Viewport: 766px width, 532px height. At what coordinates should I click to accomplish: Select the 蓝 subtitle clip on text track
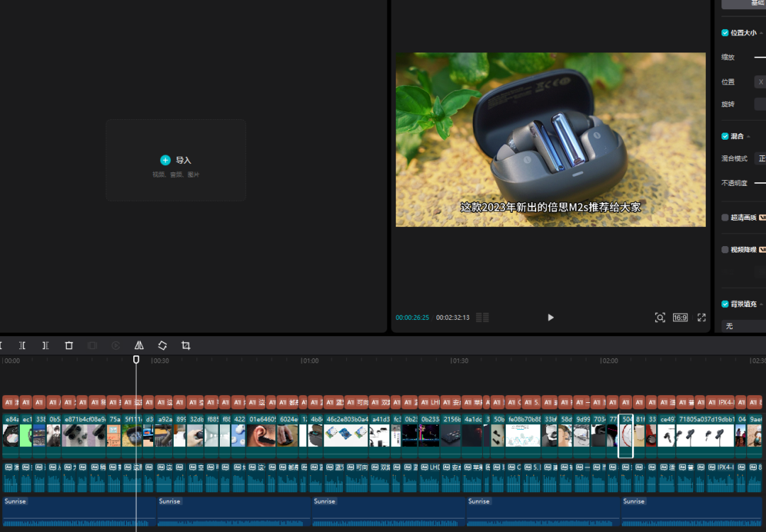click(x=333, y=402)
